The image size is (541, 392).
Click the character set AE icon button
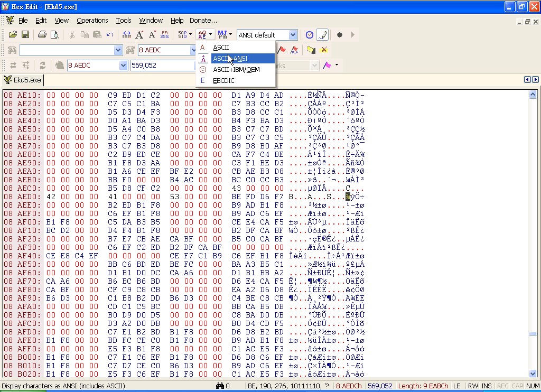[202, 34]
